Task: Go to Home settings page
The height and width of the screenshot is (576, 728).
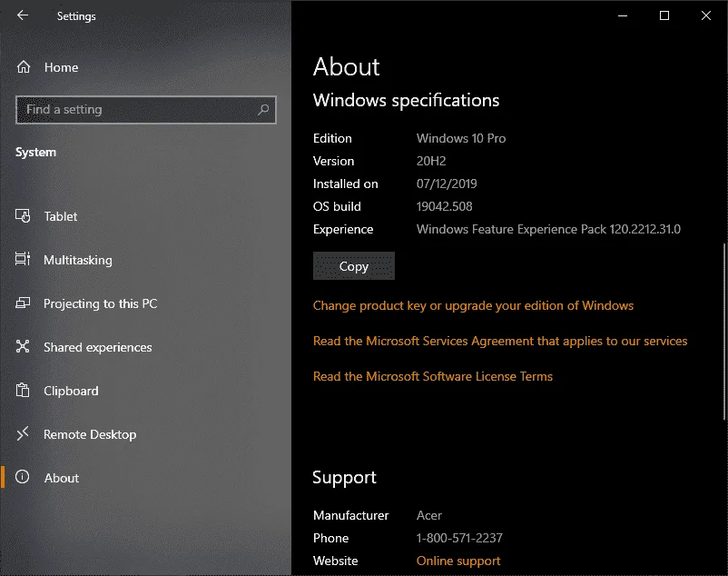Action: click(x=62, y=67)
